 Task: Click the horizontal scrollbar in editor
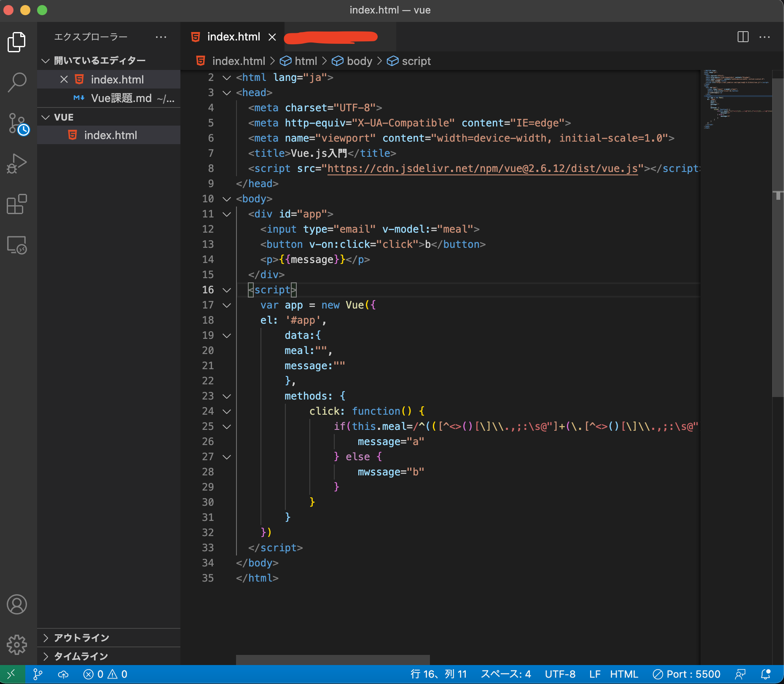point(333,660)
